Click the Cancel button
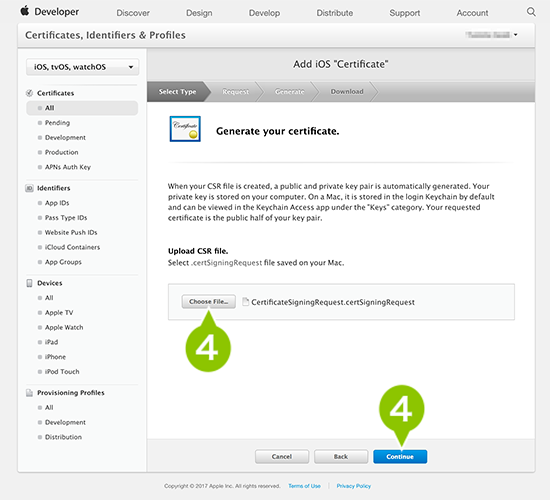 point(282,456)
